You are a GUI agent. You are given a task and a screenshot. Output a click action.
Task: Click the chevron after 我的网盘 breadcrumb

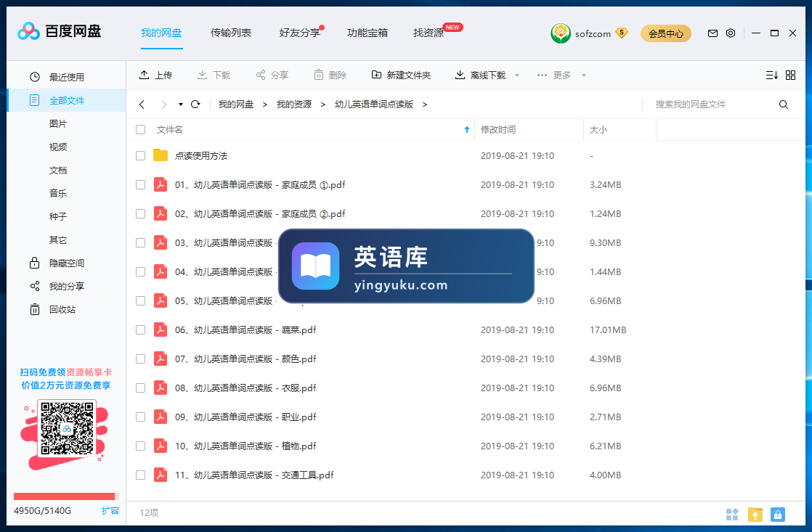[x=264, y=105]
